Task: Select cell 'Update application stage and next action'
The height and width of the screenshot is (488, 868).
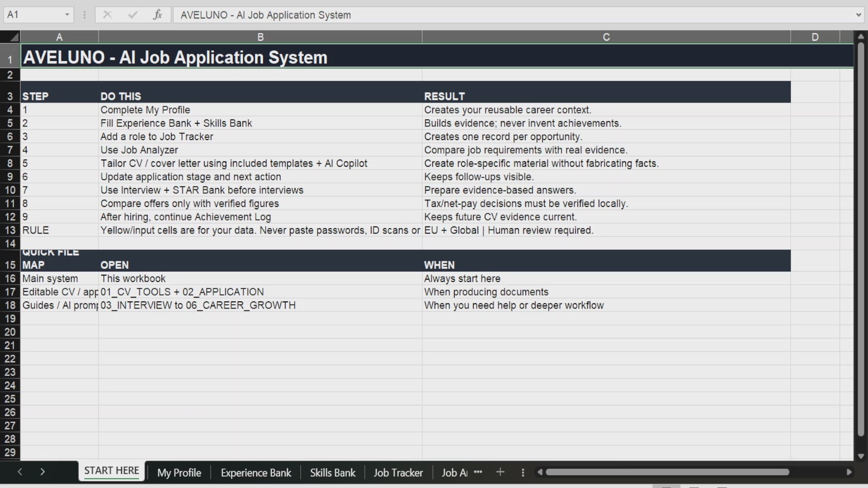Action: (260, 177)
